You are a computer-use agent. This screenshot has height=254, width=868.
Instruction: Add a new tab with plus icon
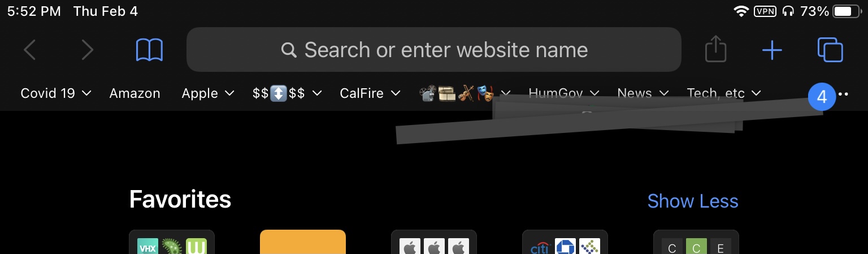click(772, 50)
